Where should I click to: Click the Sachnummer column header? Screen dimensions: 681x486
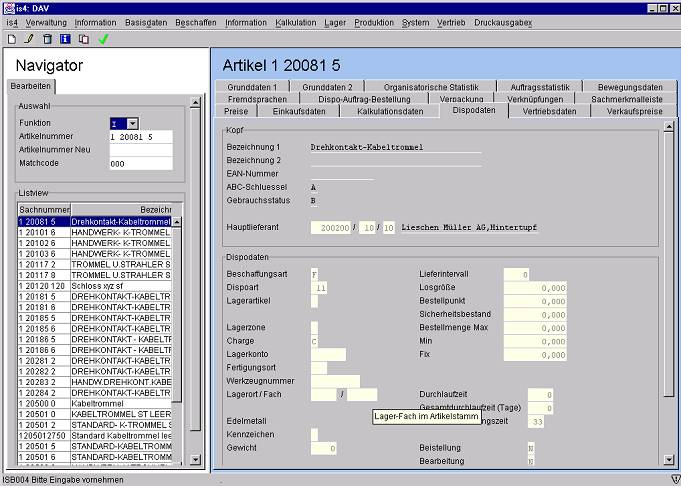point(44,209)
